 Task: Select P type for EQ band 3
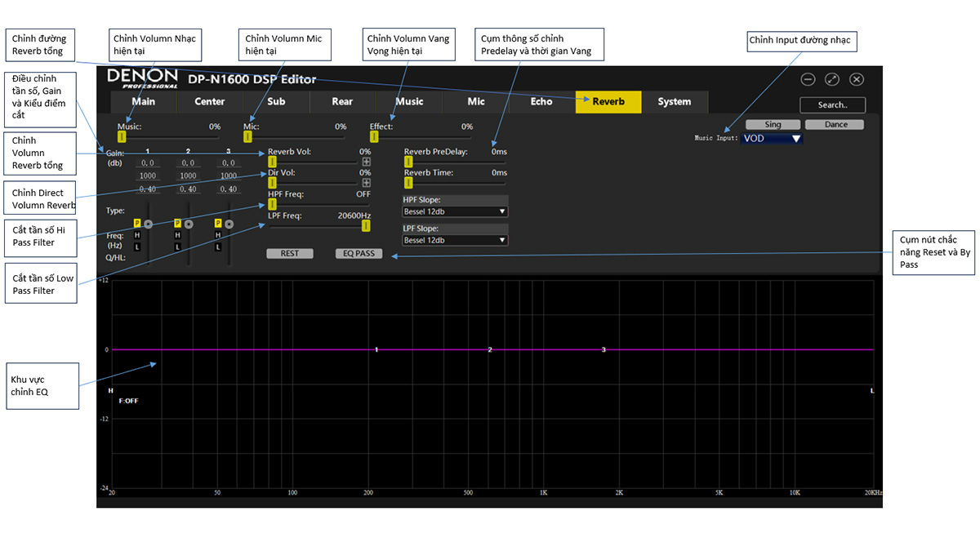218,224
